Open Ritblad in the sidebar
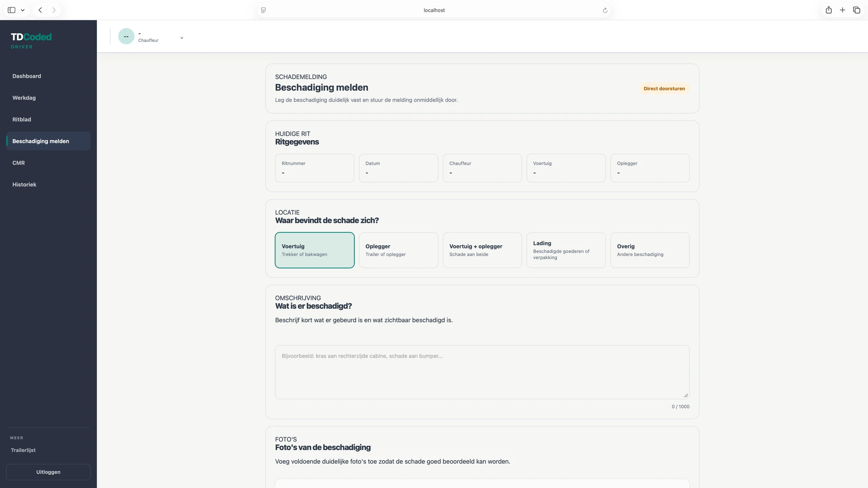The width and height of the screenshot is (868, 488). click(48, 119)
